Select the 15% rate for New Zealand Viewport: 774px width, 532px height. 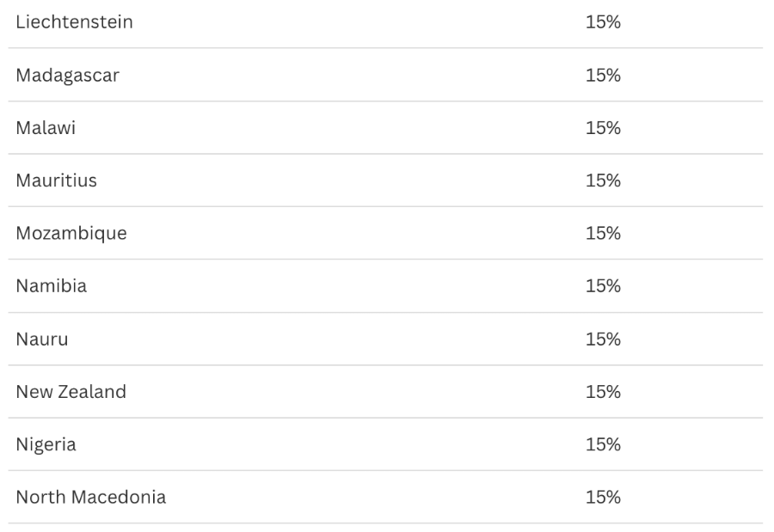tap(603, 392)
